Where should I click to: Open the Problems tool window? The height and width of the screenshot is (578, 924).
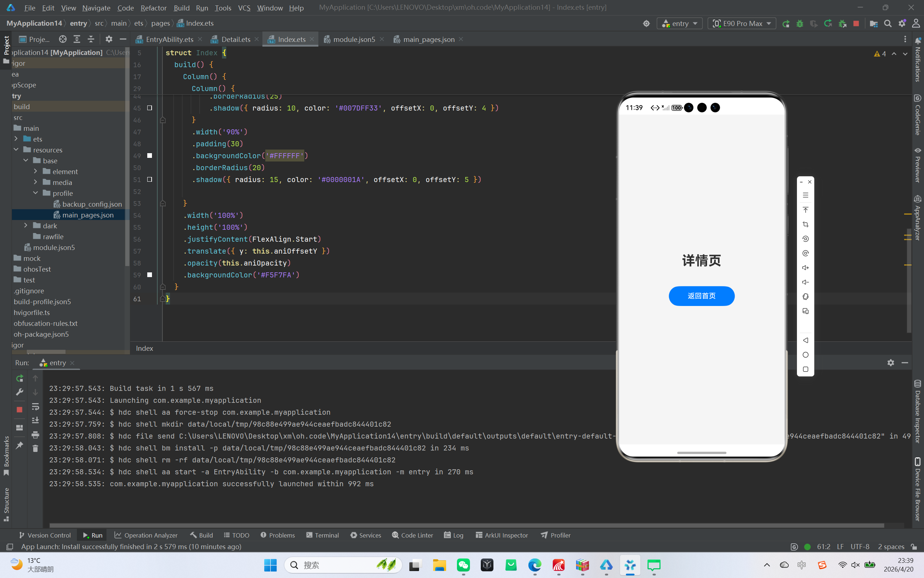click(x=278, y=535)
